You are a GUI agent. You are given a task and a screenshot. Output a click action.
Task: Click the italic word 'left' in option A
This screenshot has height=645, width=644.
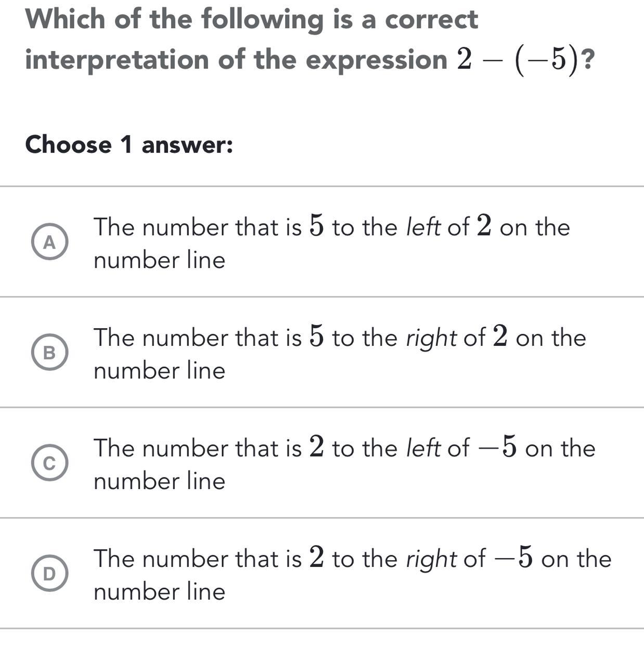tap(423, 227)
